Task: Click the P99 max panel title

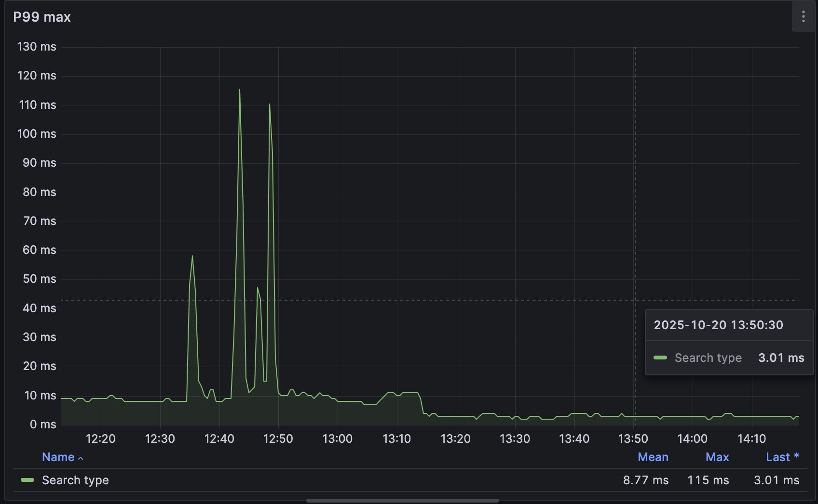Action: tap(42, 17)
